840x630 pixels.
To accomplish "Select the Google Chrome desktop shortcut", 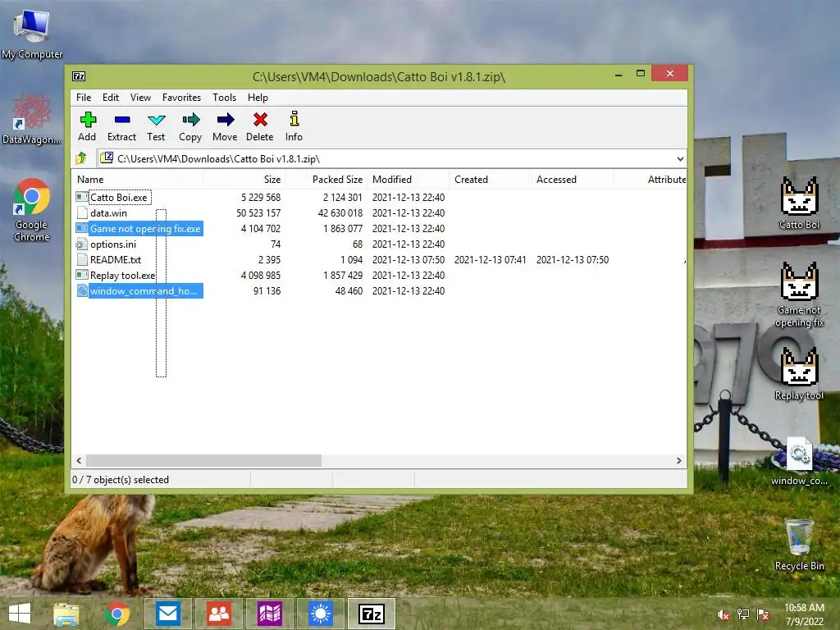I will [32, 209].
